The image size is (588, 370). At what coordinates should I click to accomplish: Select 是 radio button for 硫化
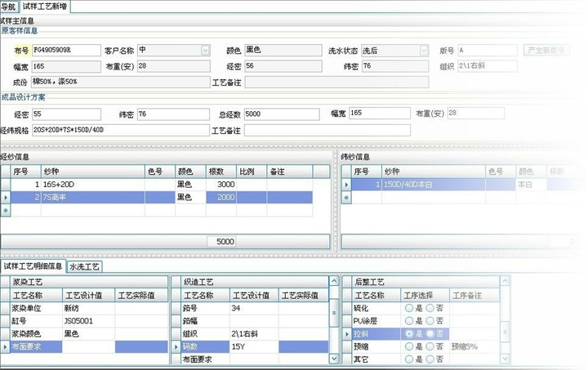(408, 308)
